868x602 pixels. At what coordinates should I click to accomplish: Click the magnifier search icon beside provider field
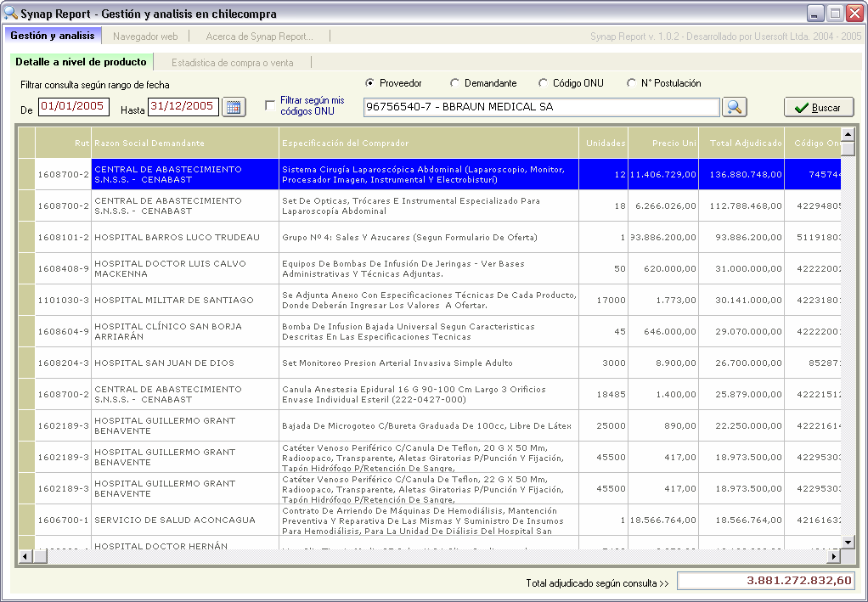click(x=734, y=107)
